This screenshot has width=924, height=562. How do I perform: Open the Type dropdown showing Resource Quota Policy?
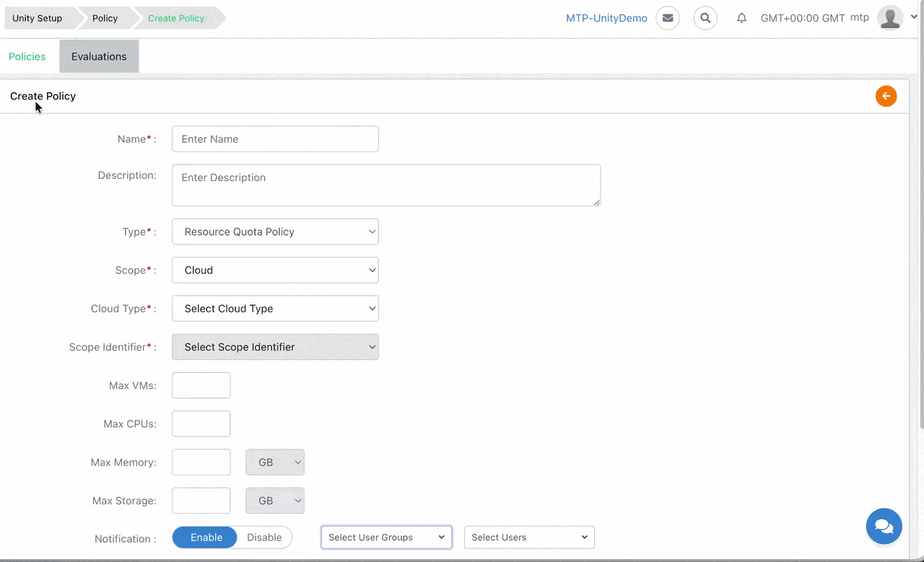point(275,232)
